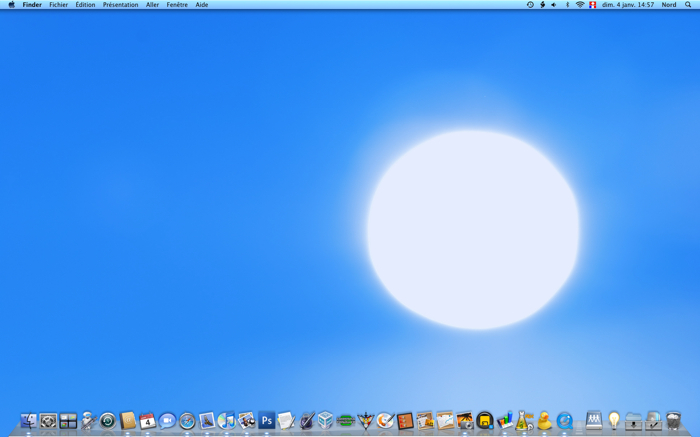Open iCal calendar showing 4
This screenshot has width=700, height=437.
(x=147, y=421)
